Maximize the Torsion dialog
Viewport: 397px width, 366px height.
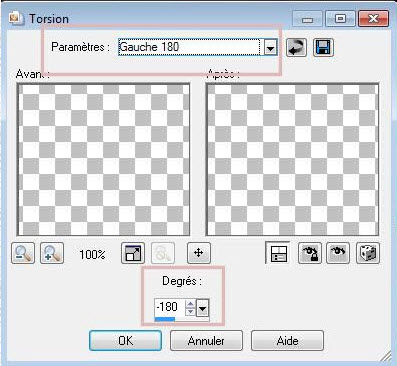click(x=340, y=19)
